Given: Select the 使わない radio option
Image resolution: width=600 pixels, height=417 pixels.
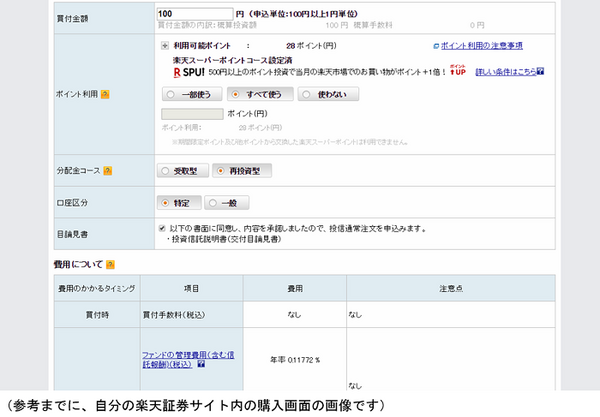Looking at the screenshot, I should (x=328, y=94).
